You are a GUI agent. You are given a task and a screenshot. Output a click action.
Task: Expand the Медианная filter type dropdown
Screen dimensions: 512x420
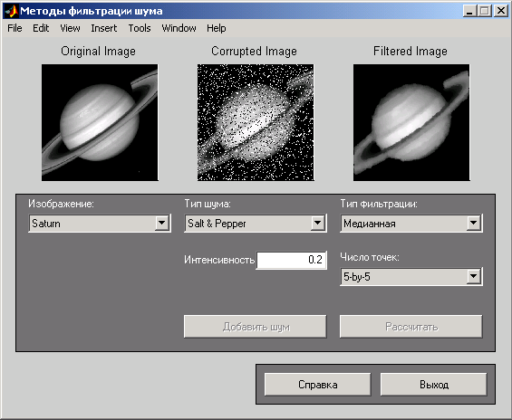pyautogui.click(x=473, y=224)
